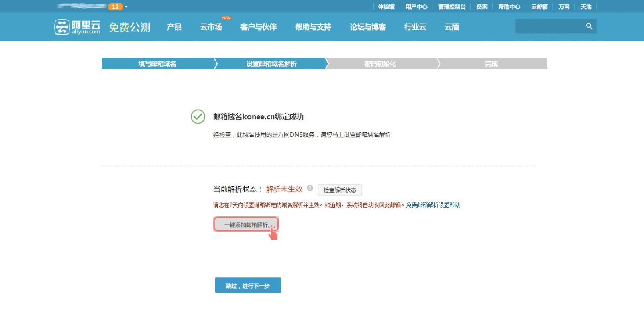Image resolution: width=644 pixels, height=330 pixels.
Task: Open the 客户与伙伴 menu
Action: point(258,27)
